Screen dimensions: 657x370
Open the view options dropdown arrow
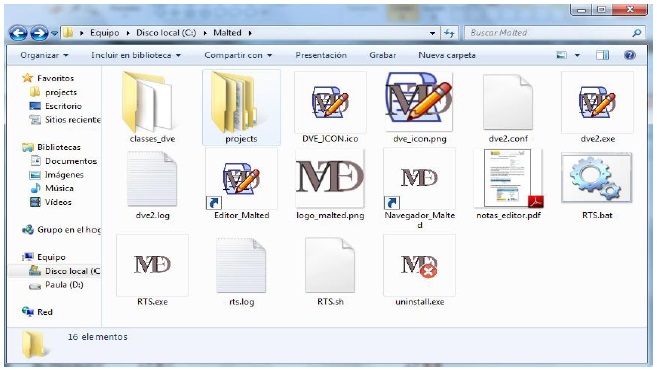click(577, 55)
